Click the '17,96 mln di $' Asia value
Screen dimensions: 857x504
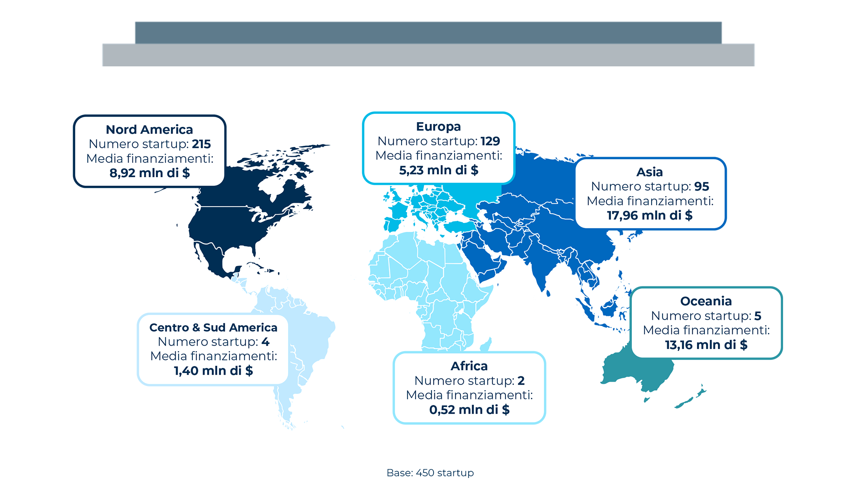(649, 215)
